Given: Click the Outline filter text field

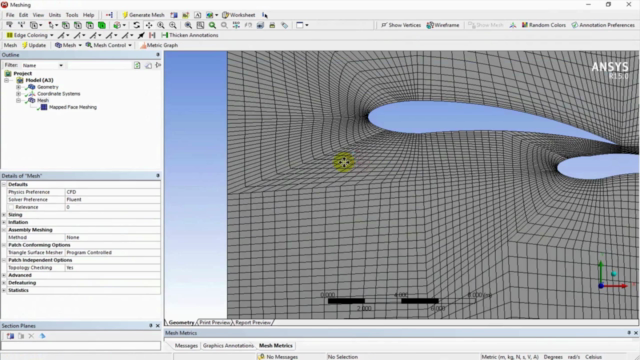Looking at the screenshot, I should pos(99,65).
